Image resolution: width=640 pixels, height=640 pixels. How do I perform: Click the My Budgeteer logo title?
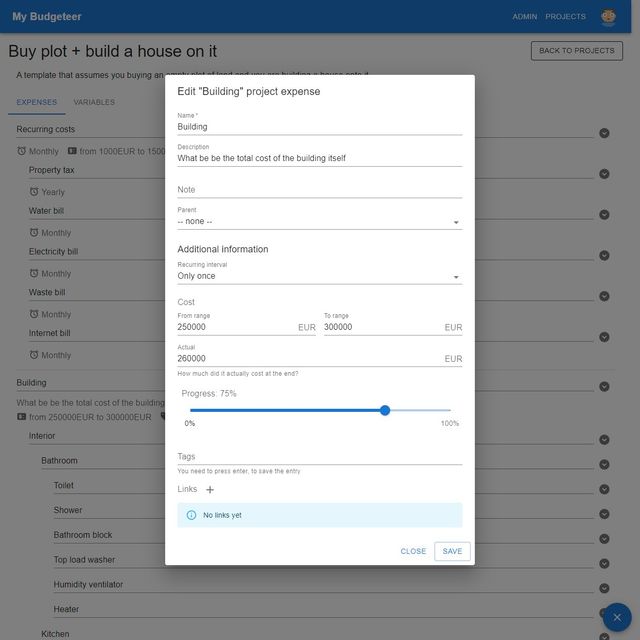point(47,17)
